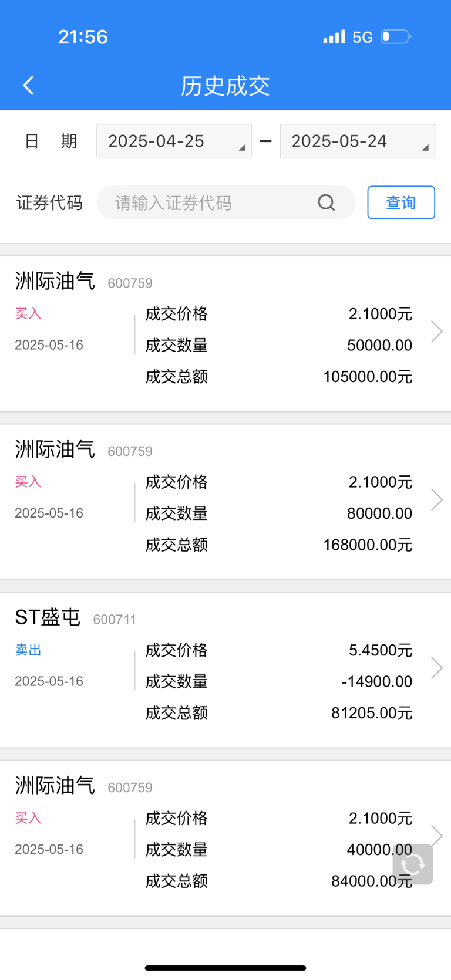
Task: Select the ST盛屯 stock name
Action: click(x=48, y=617)
